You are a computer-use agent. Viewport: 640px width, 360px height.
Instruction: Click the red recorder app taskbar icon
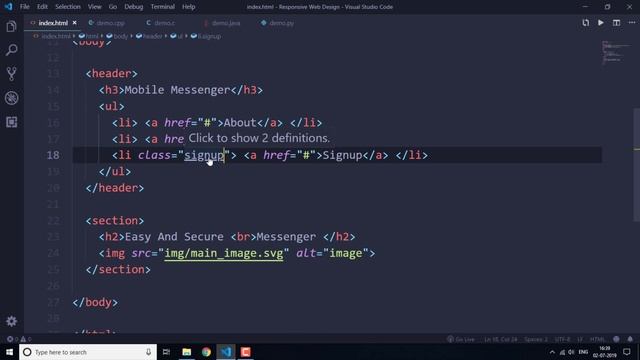245,352
